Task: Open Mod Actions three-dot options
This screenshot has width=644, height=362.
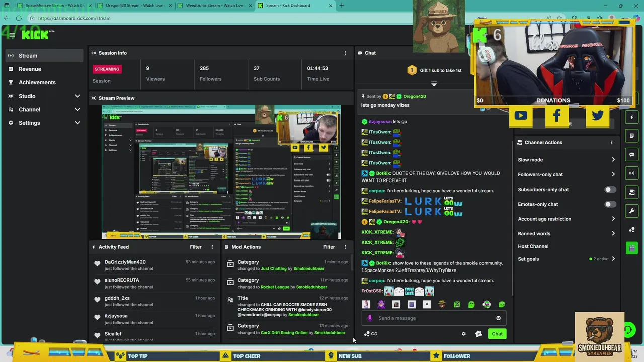Action: tap(345, 247)
